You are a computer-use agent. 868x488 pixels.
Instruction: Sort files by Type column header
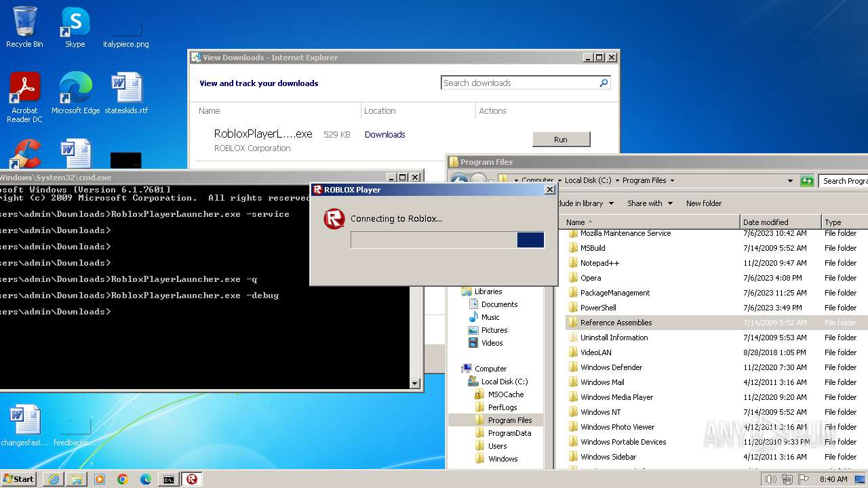point(845,222)
